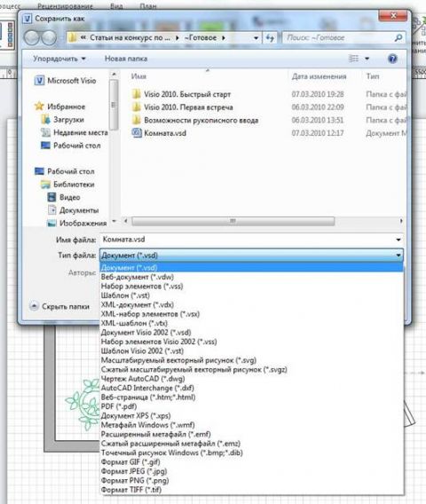Click Скрыть папки toggle button

click(x=59, y=306)
